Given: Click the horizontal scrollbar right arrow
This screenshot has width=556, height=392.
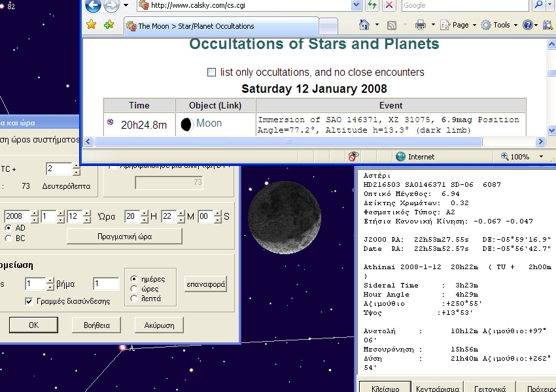Looking at the screenshot, I should 540,142.
